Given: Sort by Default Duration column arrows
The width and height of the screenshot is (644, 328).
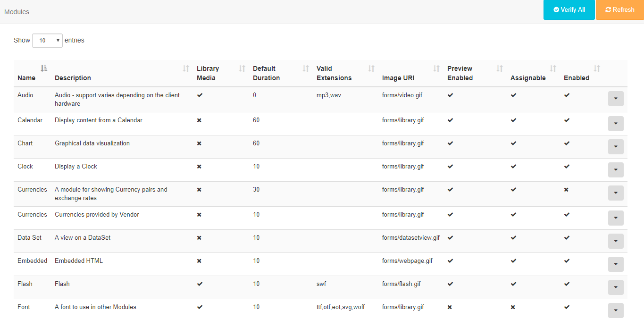Looking at the screenshot, I should tap(306, 68).
